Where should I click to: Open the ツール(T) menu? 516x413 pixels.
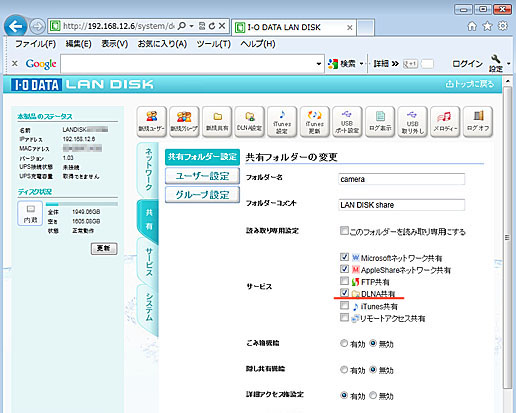(214, 44)
